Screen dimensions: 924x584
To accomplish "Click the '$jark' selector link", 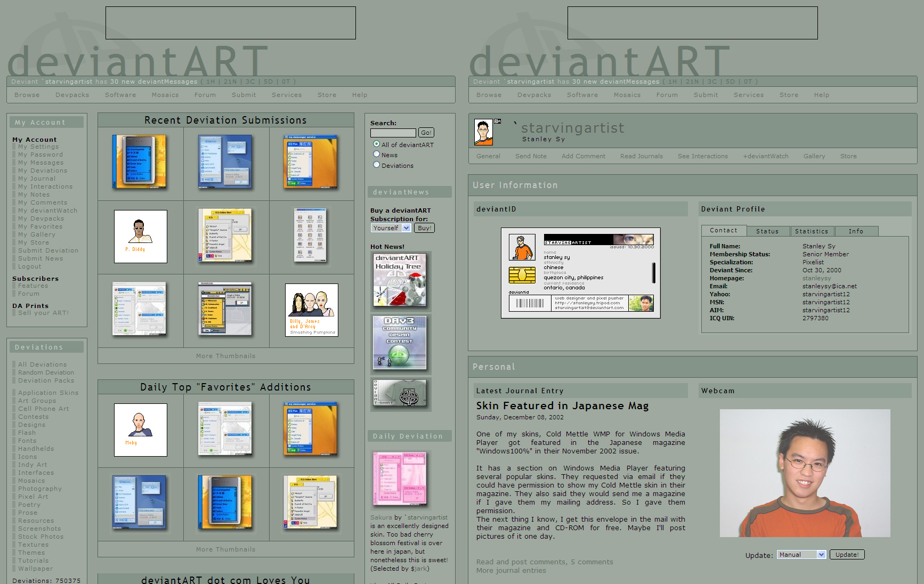I will (418, 569).
